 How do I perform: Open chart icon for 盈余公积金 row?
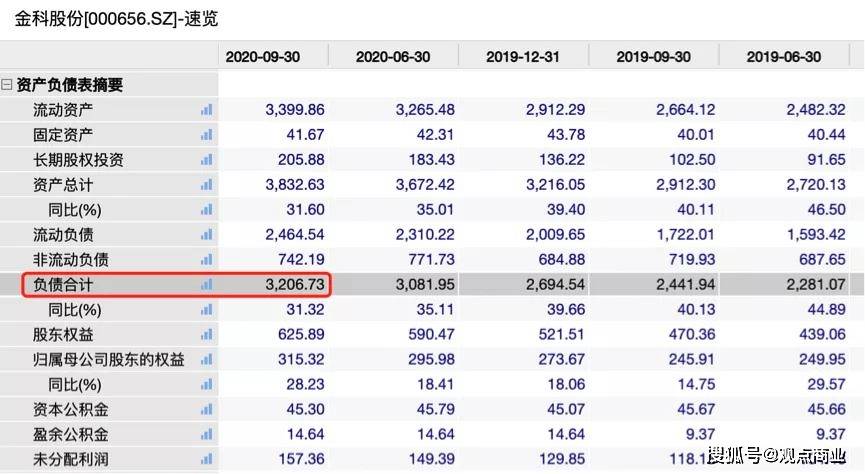pos(206,434)
